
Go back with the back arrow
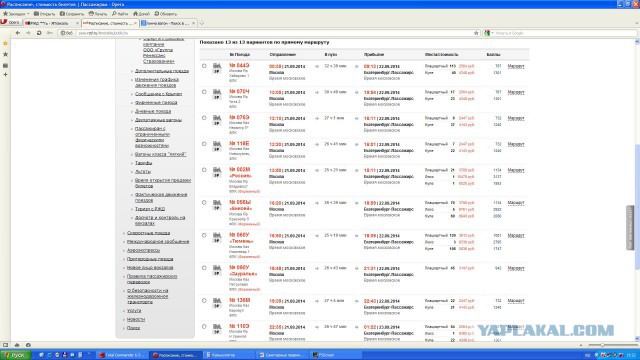(18, 33)
